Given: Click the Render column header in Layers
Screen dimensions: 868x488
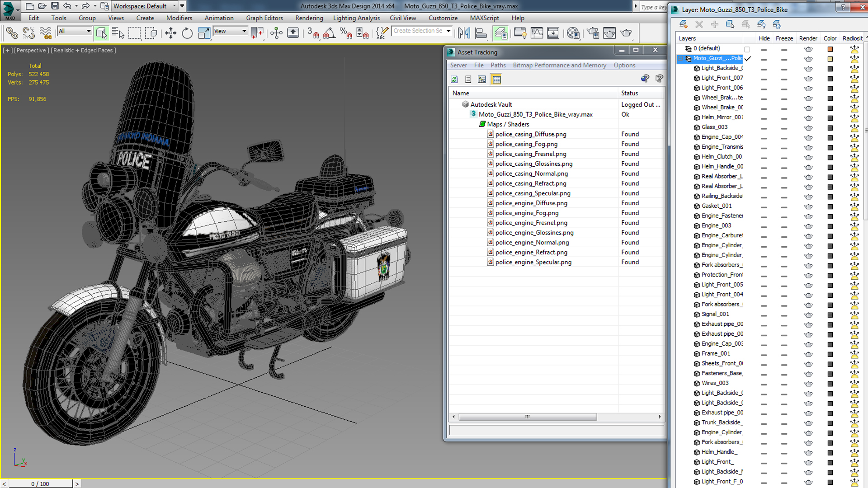Looking at the screenshot, I should coord(808,38).
